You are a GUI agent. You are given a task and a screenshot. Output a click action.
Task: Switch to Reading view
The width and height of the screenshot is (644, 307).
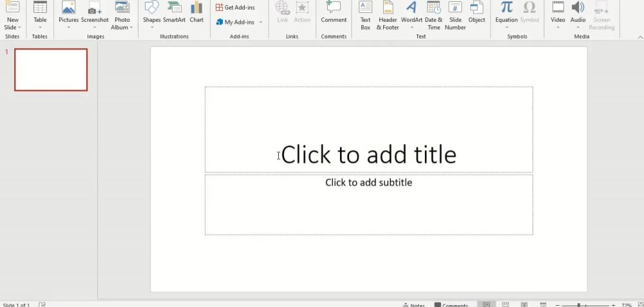tap(524, 305)
